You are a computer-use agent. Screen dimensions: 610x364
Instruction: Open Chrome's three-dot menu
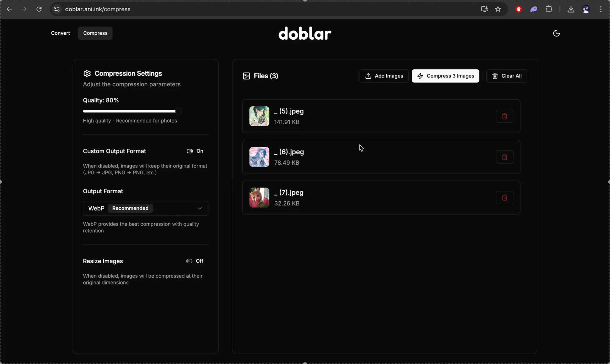click(601, 9)
